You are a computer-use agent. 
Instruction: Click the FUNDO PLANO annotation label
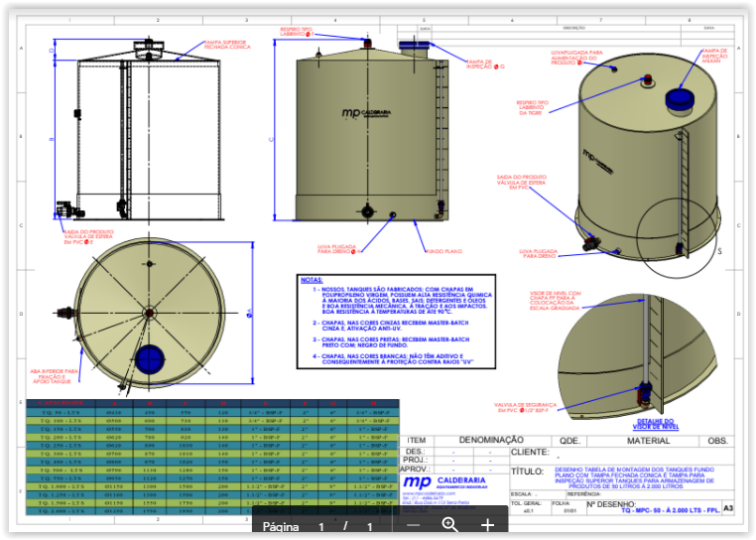(445, 253)
